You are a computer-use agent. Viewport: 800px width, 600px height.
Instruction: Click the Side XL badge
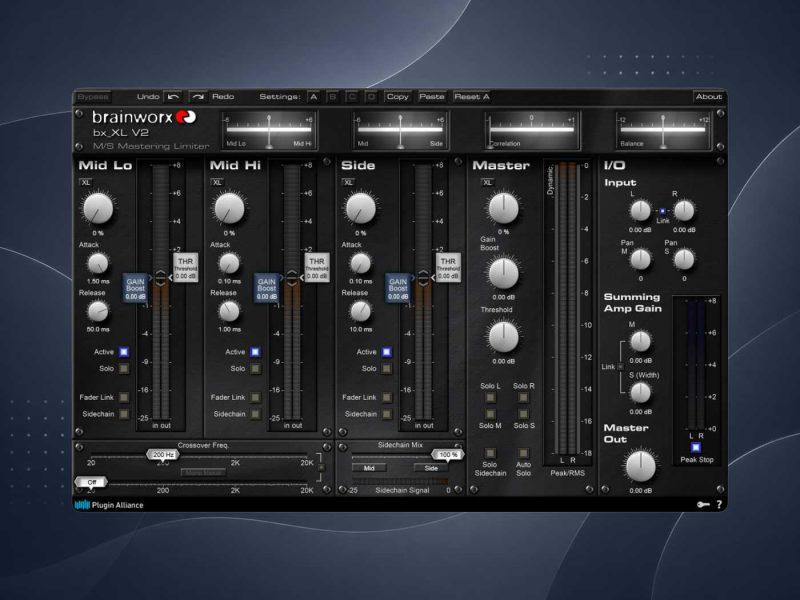348,182
